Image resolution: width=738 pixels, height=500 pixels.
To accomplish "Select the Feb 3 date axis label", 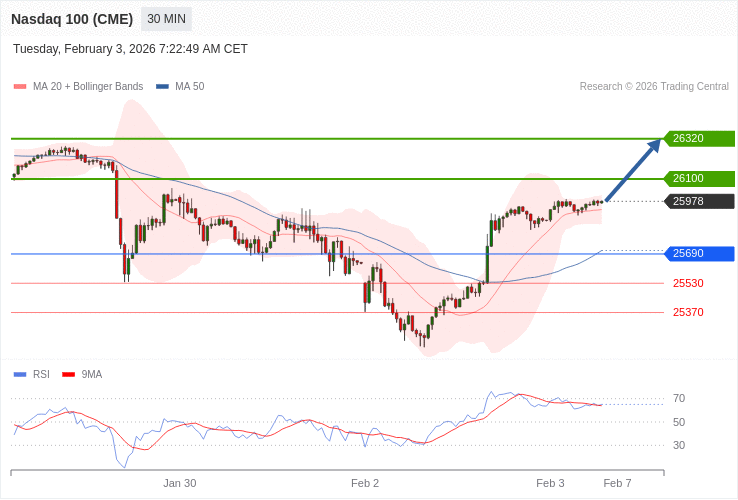I will tap(550, 483).
